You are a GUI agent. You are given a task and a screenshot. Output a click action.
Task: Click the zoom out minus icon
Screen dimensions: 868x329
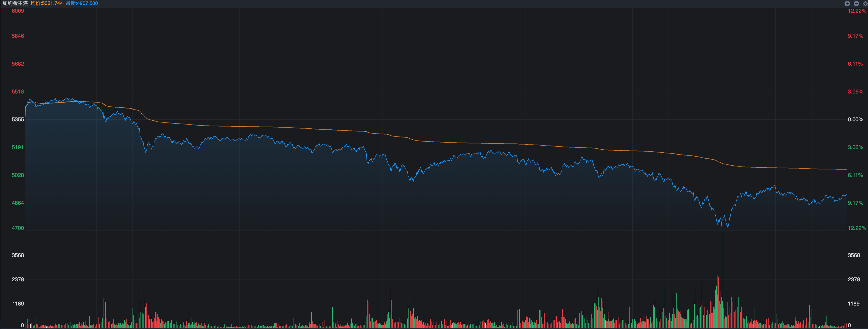[x=856, y=3]
